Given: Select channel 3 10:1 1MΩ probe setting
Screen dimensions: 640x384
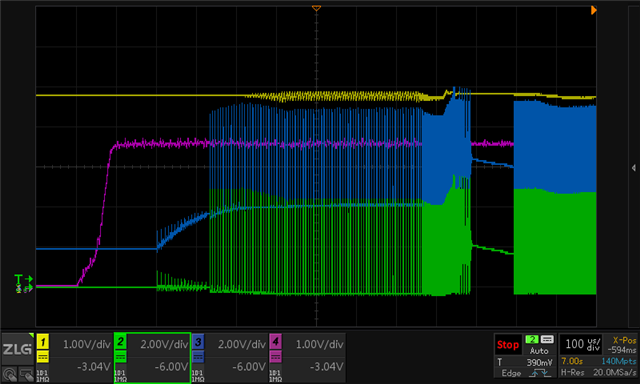Looking at the screenshot, I should click(198, 376).
